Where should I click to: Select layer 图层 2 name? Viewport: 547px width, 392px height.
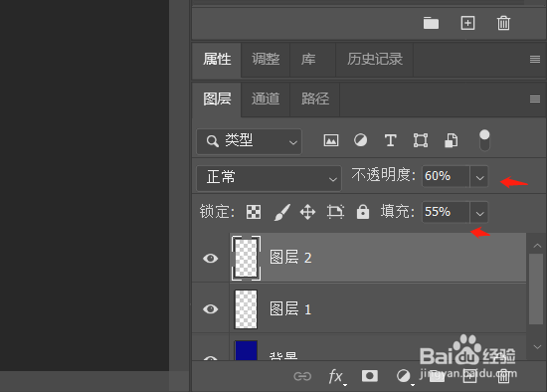point(290,258)
